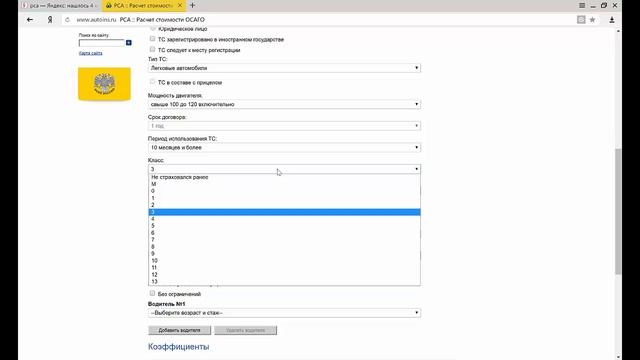This screenshot has height=360, width=640.
Task: Choose class 7 in list
Action: coord(284,240)
